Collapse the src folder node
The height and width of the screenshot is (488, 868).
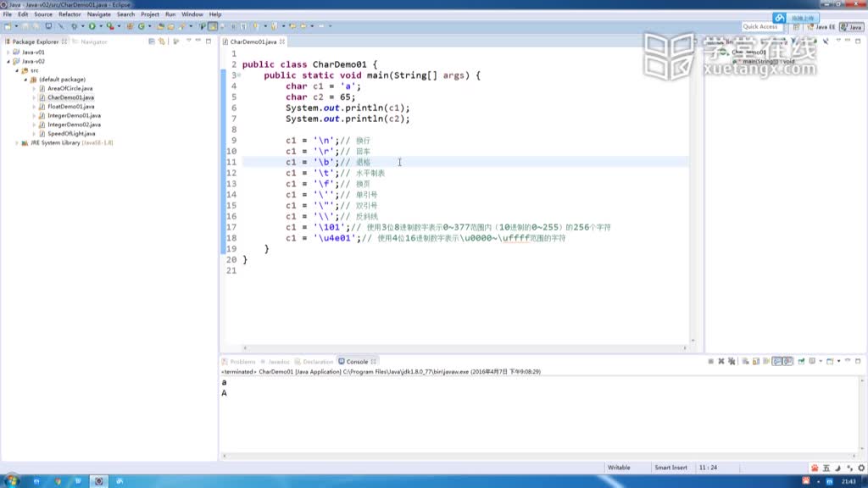click(17, 70)
